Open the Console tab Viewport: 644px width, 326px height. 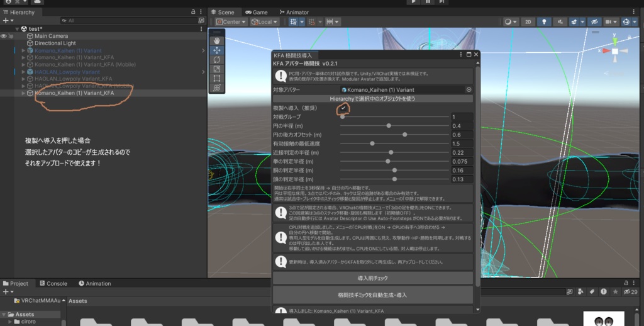pos(53,283)
